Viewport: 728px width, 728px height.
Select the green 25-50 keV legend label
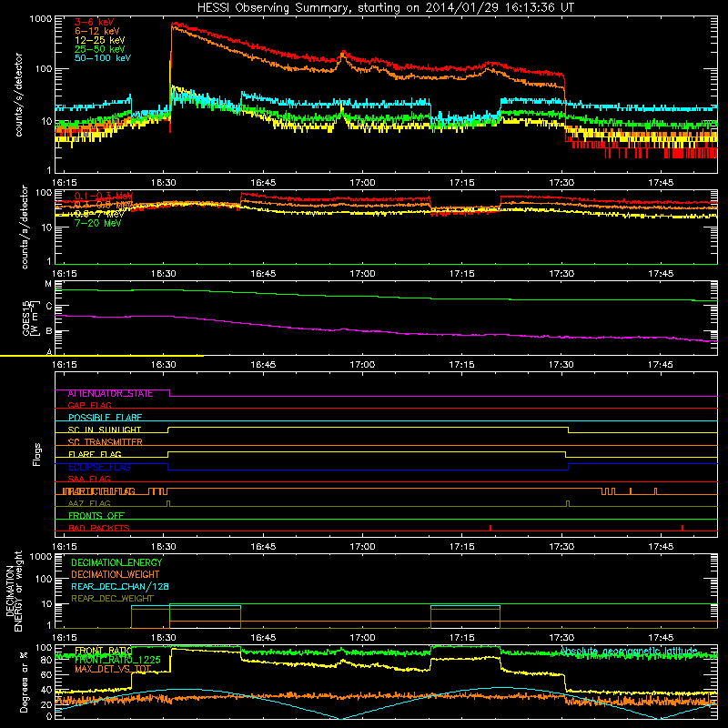pyautogui.click(x=100, y=49)
